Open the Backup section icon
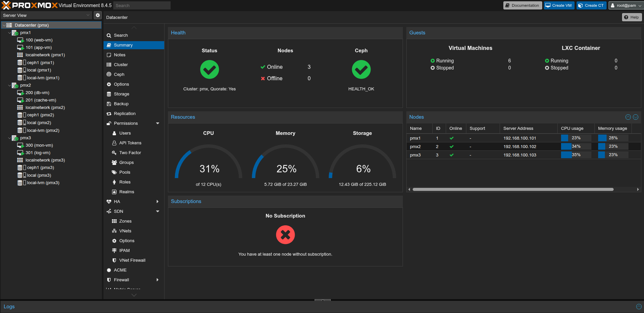 109,104
